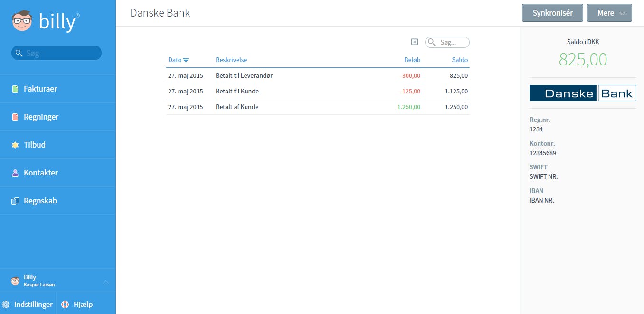Open the Fakturaer section

point(57,89)
